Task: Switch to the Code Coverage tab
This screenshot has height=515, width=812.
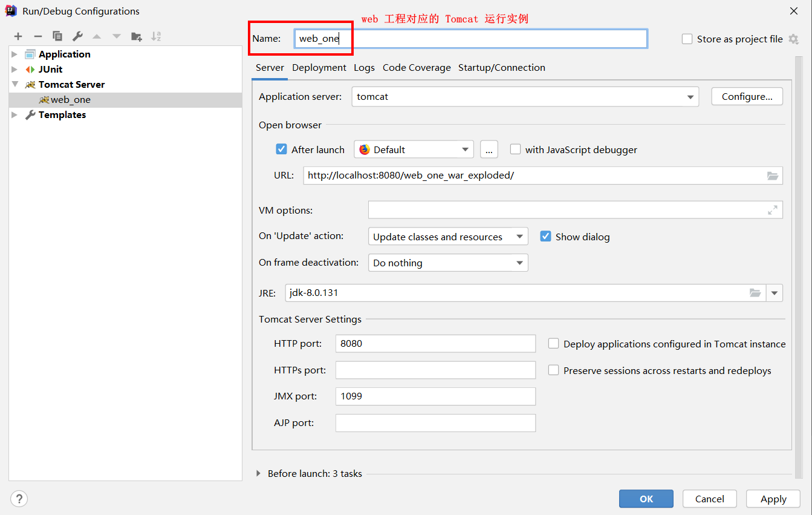Action: [x=417, y=68]
